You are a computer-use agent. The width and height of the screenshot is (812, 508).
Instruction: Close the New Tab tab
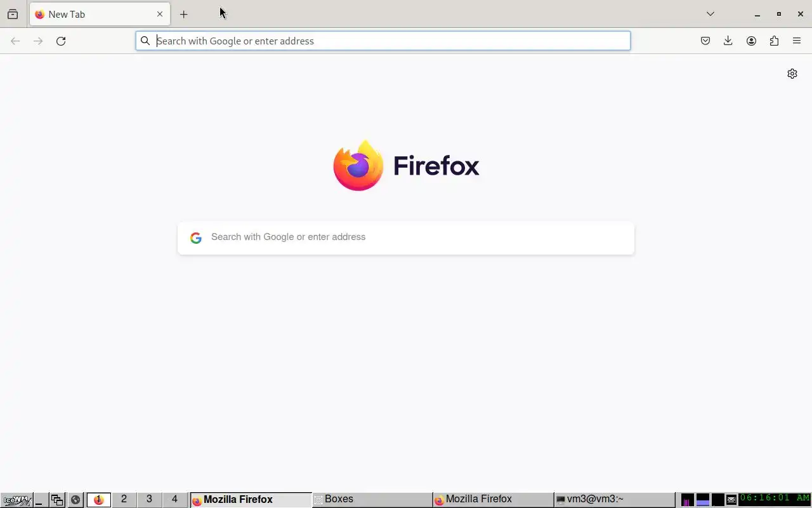tap(160, 14)
